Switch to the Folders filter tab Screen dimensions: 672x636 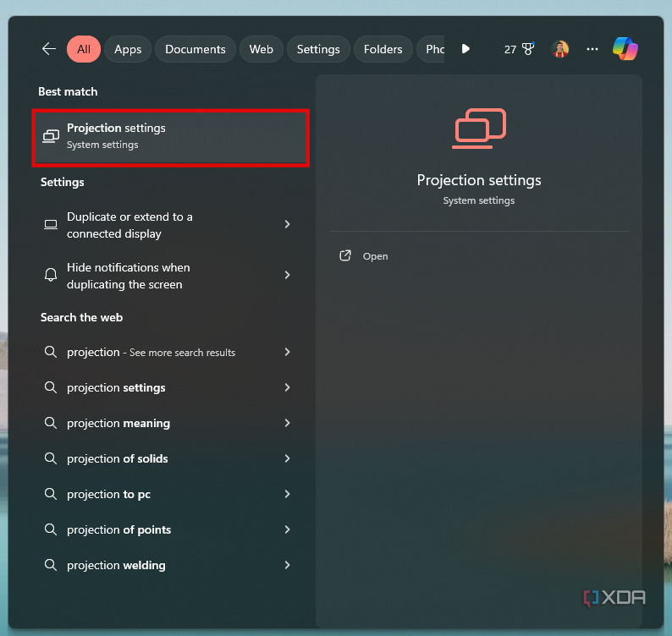click(383, 49)
